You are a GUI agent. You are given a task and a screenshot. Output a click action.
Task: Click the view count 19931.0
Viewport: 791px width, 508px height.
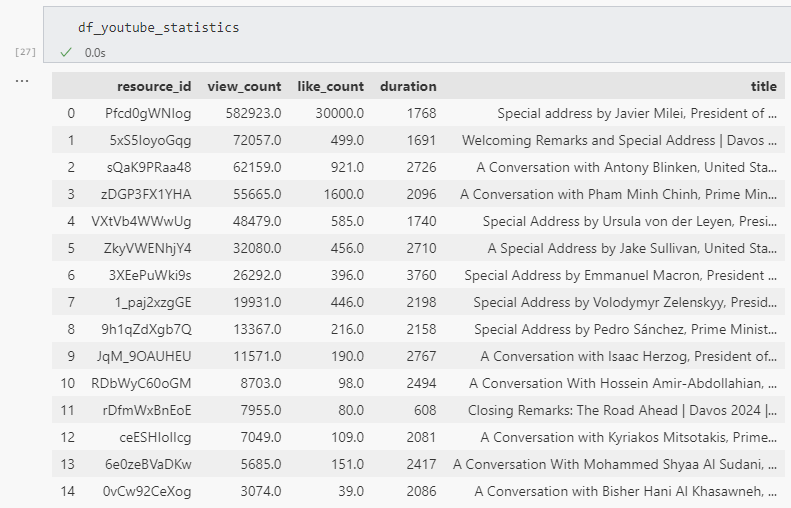(x=257, y=302)
